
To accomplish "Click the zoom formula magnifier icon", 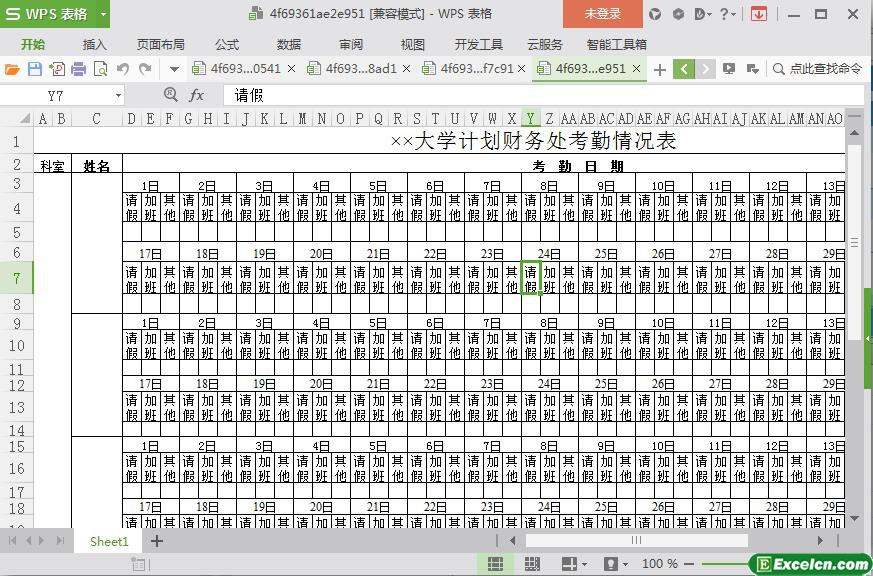I will 170,95.
